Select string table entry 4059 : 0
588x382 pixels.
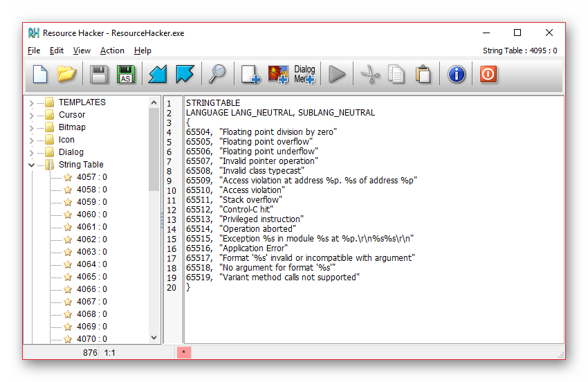(92, 202)
